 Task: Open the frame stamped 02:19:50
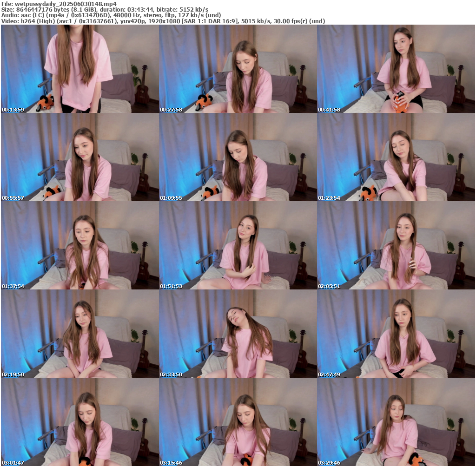[x=80, y=334]
